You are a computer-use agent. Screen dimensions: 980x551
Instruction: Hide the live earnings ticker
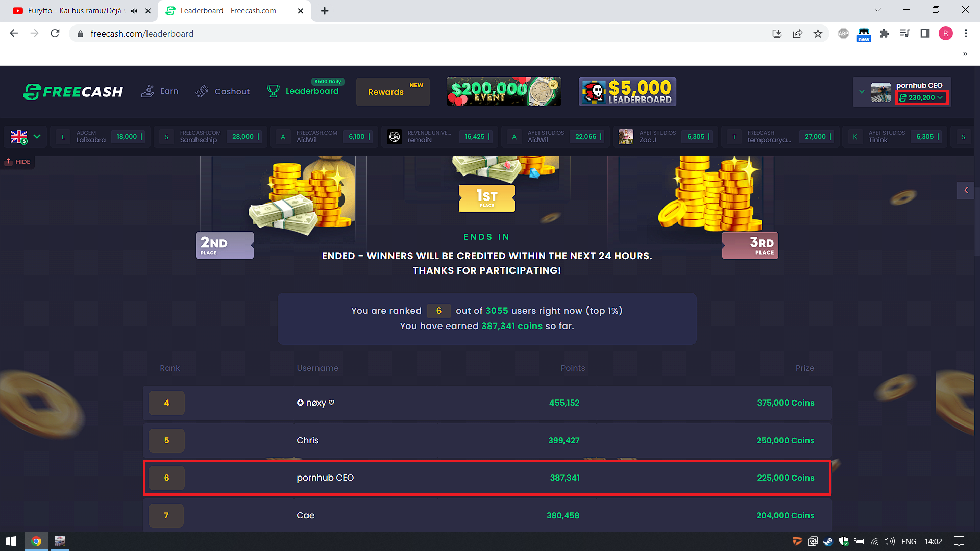[18, 162]
